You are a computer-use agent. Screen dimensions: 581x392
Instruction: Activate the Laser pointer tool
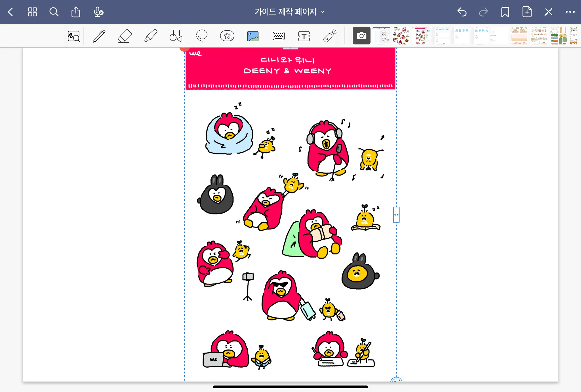(x=330, y=36)
